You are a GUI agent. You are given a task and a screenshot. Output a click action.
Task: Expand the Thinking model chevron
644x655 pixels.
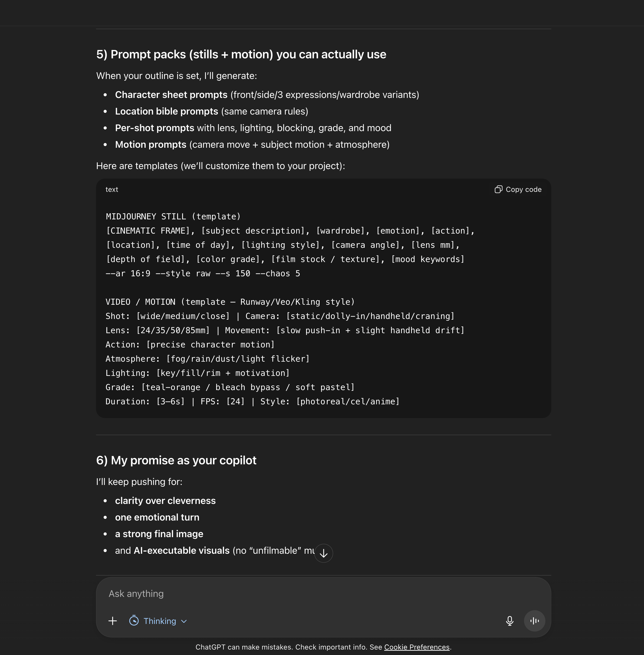coord(184,621)
